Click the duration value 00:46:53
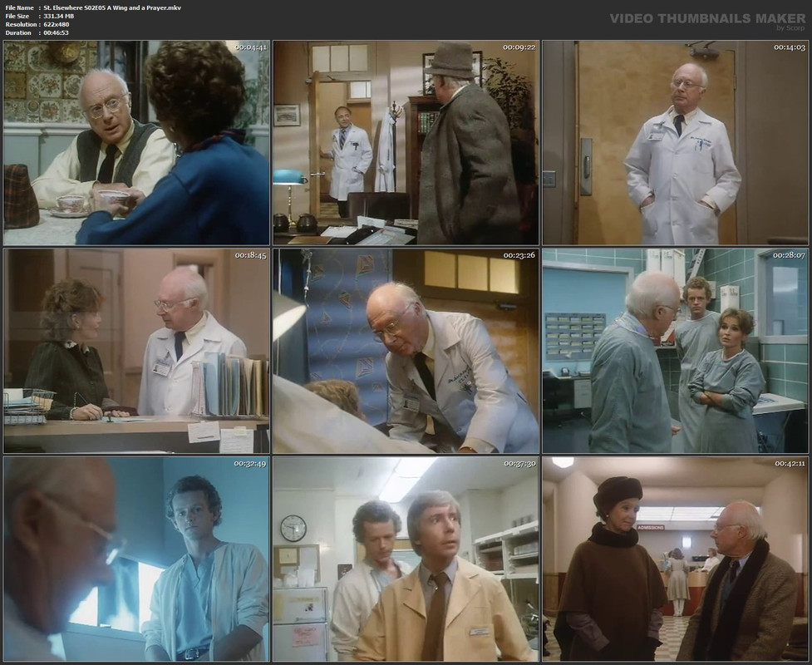The height and width of the screenshot is (665, 812). pos(56,32)
